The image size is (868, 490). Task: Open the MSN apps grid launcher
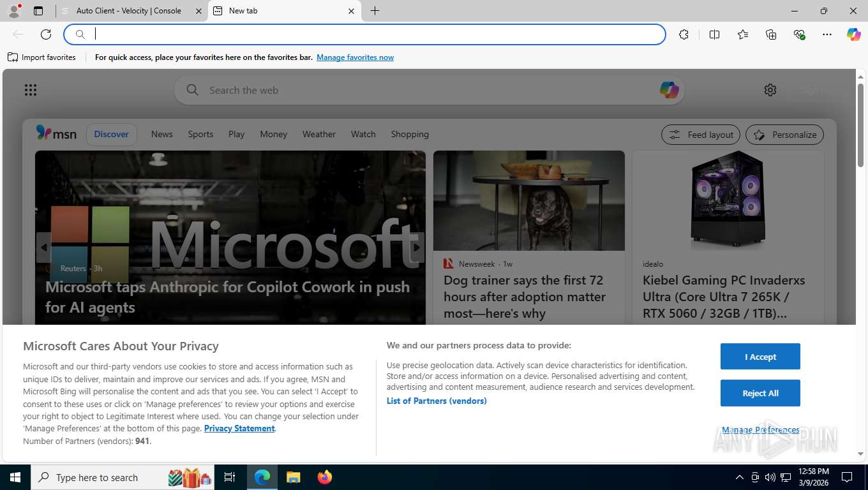click(31, 90)
